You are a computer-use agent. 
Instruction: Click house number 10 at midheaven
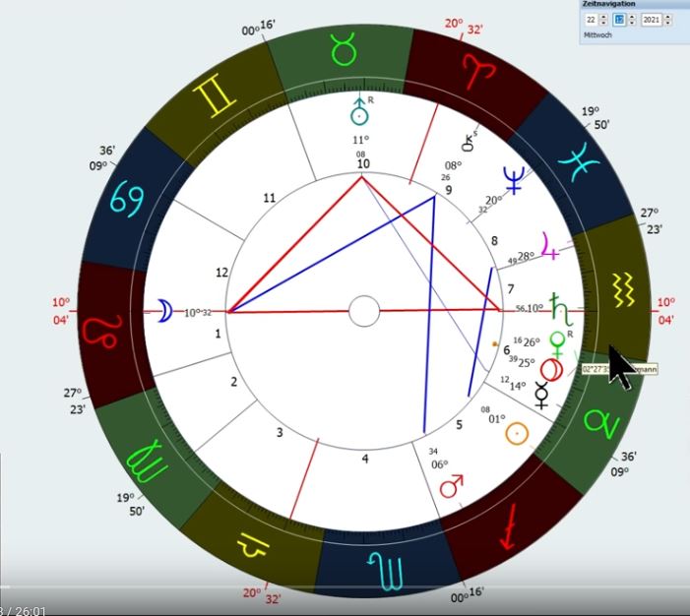click(363, 164)
